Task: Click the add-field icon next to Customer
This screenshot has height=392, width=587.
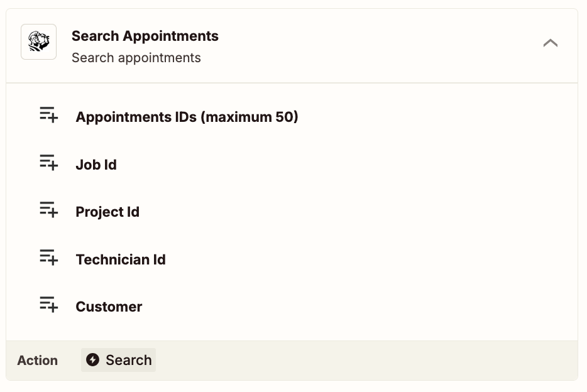Action: 48,305
